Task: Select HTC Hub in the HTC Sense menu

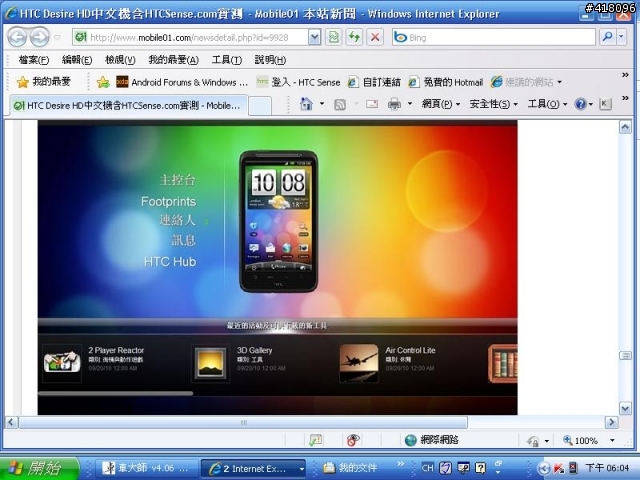Action: (x=170, y=262)
